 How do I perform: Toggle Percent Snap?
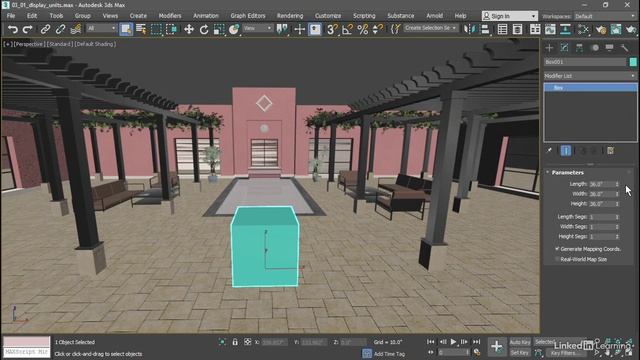pyautogui.click(x=362, y=29)
